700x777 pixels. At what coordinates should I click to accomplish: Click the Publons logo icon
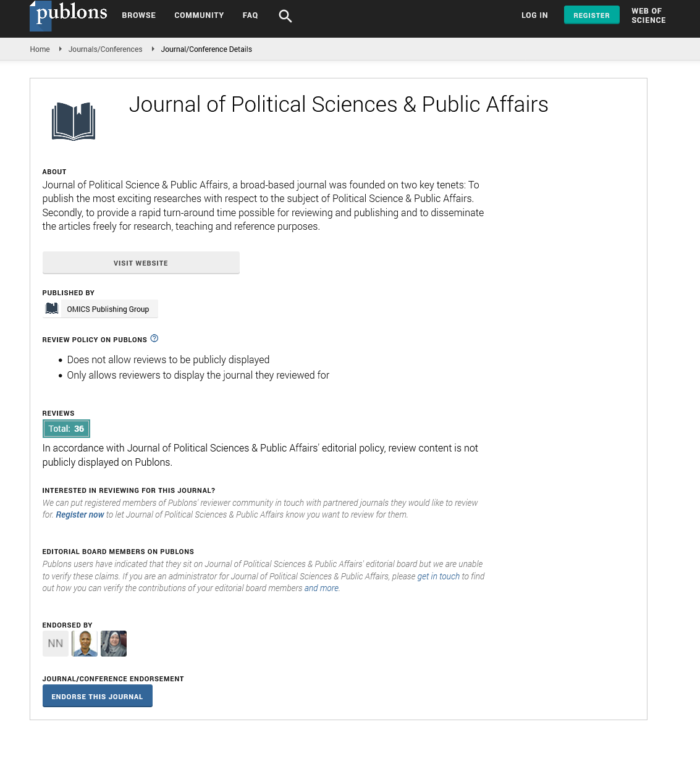(x=68, y=15)
